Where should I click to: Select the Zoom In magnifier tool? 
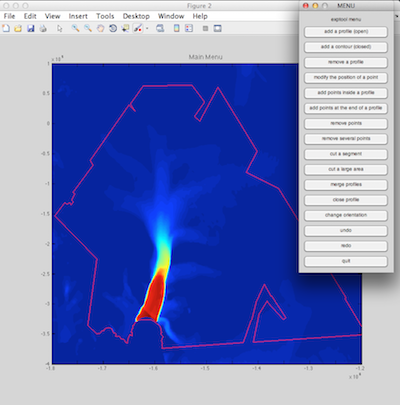click(x=76, y=29)
